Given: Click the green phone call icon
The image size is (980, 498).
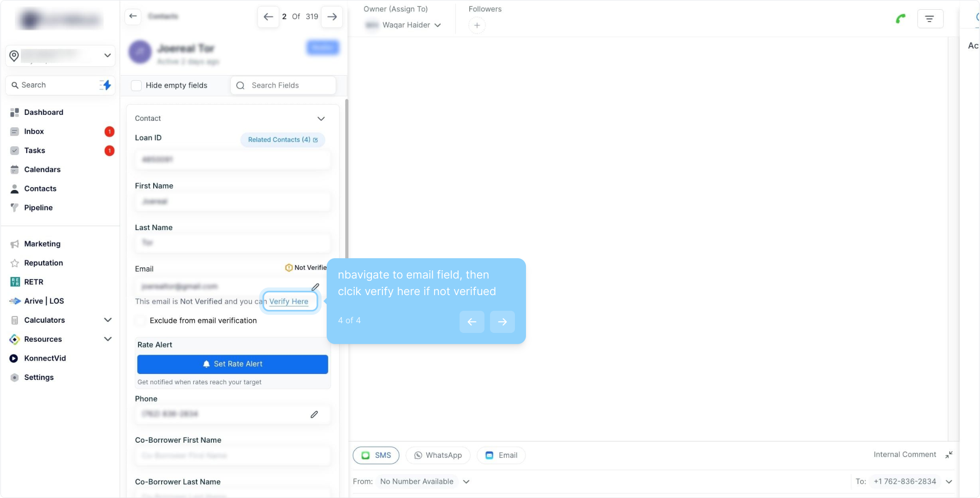Looking at the screenshot, I should [x=900, y=19].
